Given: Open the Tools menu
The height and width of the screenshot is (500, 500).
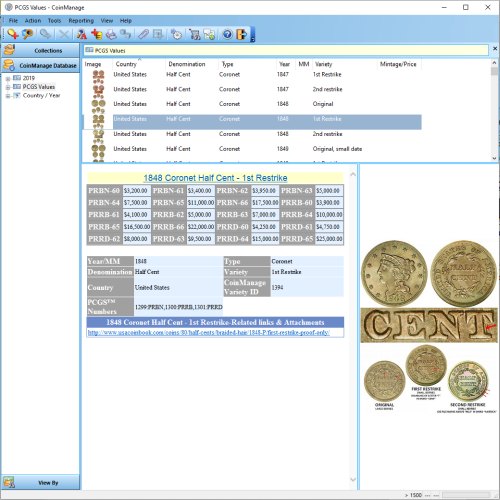Looking at the screenshot, I should coord(54,21).
